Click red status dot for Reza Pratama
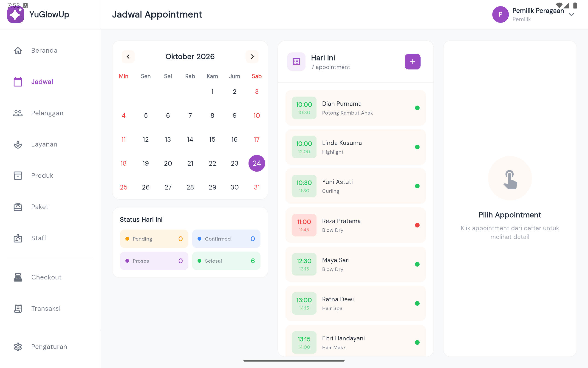 click(417, 225)
